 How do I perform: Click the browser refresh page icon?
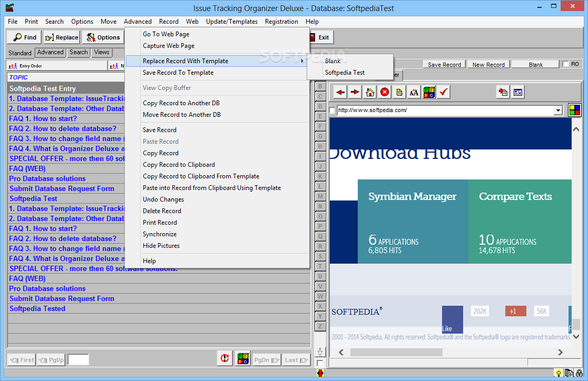[399, 92]
